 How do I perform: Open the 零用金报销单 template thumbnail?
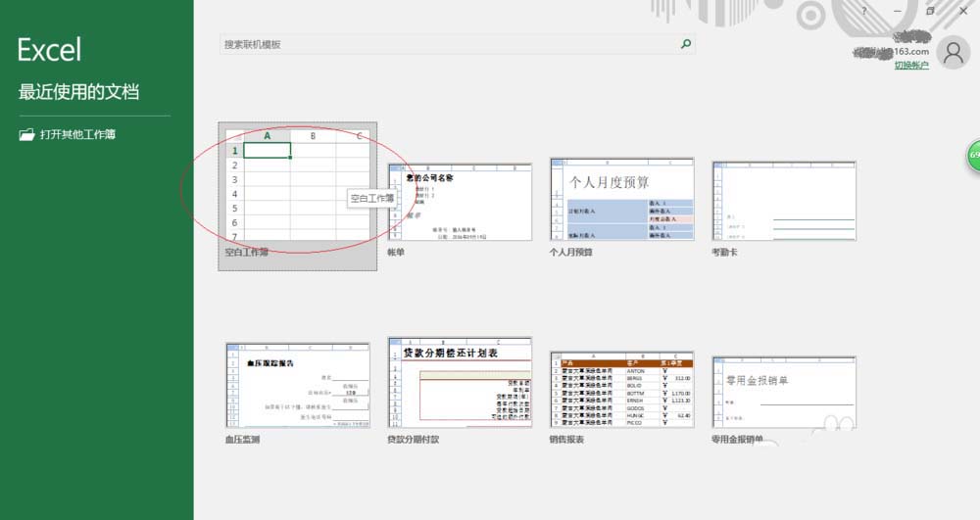tap(784, 392)
